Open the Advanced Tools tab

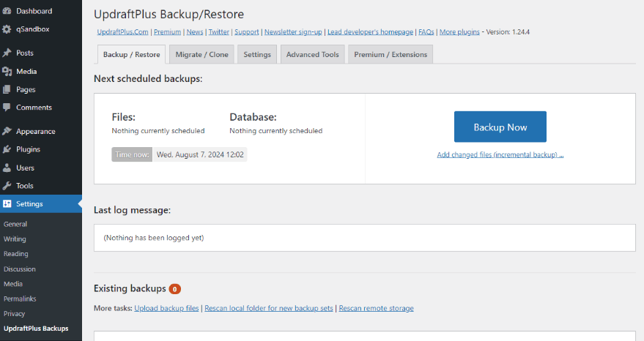coord(312,55)
